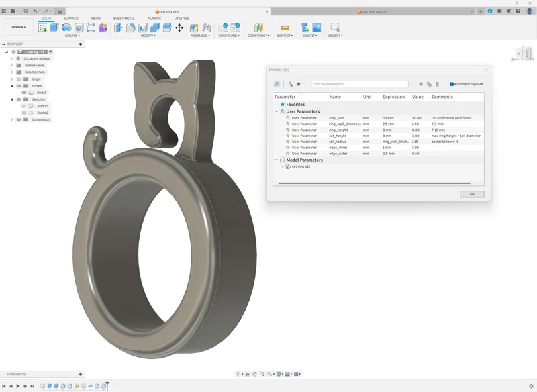The image size is (537, 392).
Task: Switch to the PLASTIC tab
Action: (x=154, y=19)
